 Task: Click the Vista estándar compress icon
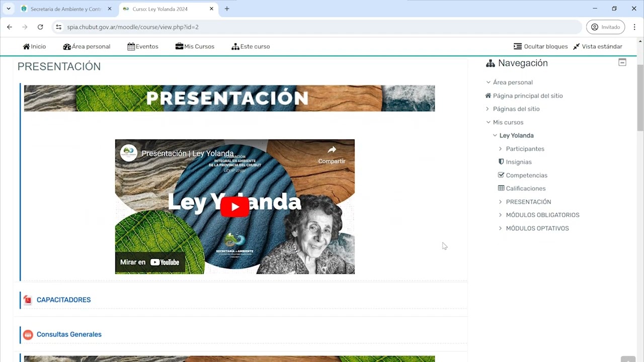(576, 46)
